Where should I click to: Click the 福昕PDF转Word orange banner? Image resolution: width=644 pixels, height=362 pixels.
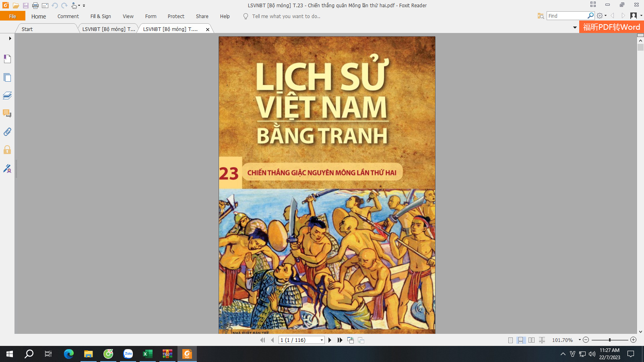(611, 27)
